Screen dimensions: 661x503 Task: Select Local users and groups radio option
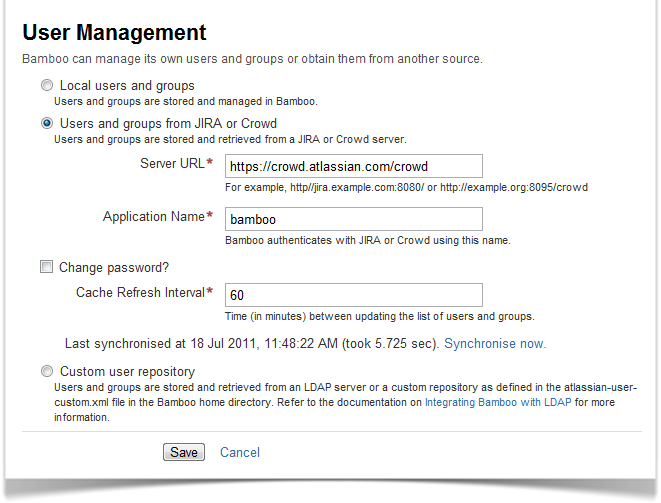pyautogui.click(x=47, y=85)
